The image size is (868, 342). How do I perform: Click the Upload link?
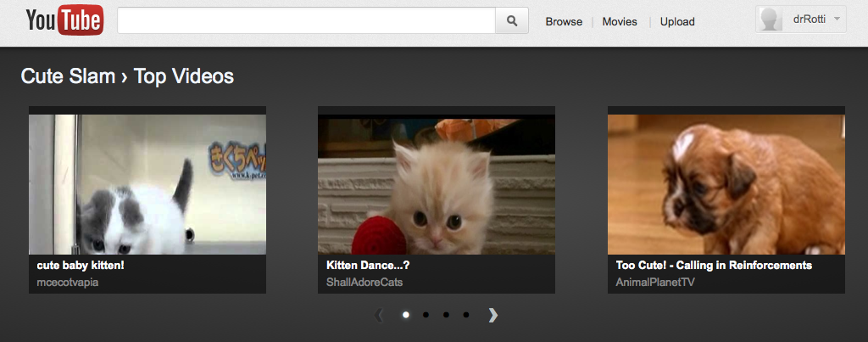[x=677, y=22]
